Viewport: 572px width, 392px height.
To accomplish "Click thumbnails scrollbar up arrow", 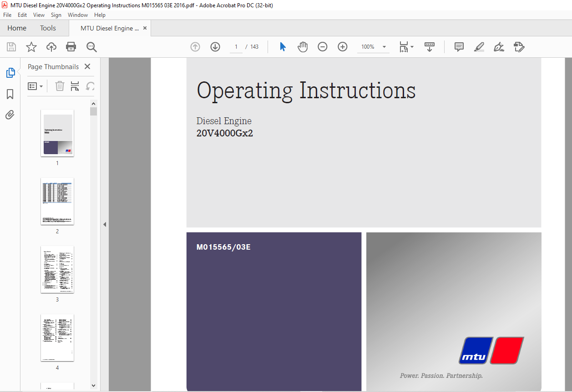I will 93,103.
